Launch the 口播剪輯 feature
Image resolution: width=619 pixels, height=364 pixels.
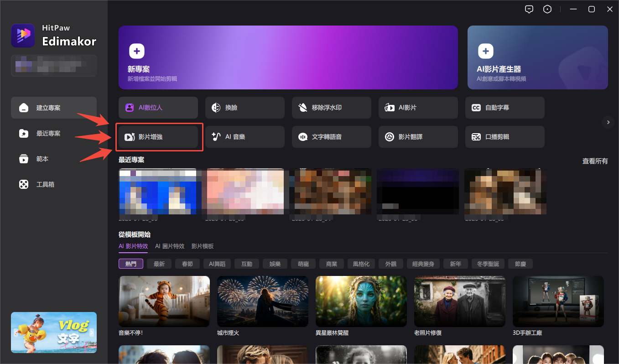click(x=505, y=137)
